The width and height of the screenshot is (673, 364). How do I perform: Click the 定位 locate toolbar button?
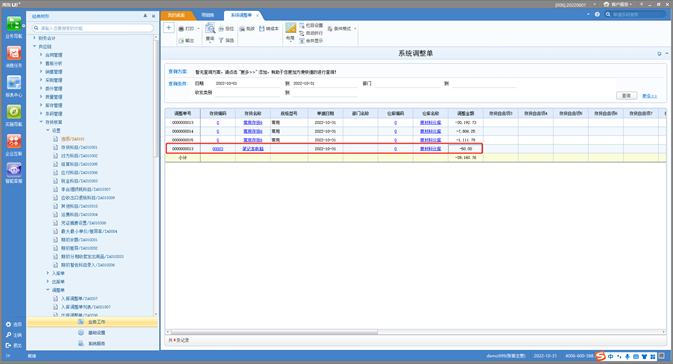point(226,28)
